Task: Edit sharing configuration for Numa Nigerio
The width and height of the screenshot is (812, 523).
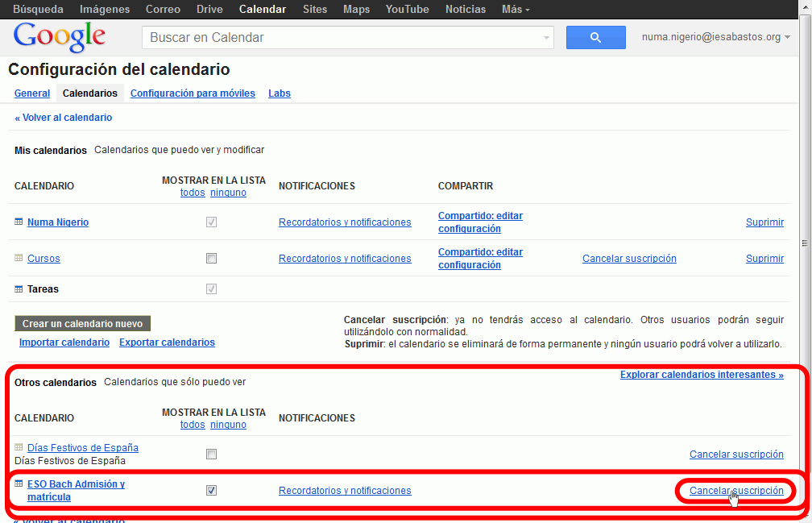Action: pos(480,222)
